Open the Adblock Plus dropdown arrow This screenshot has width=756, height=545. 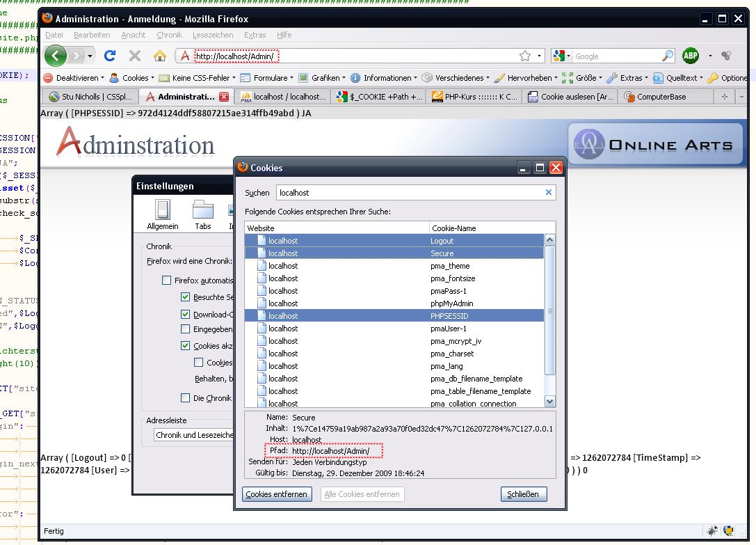709,56
